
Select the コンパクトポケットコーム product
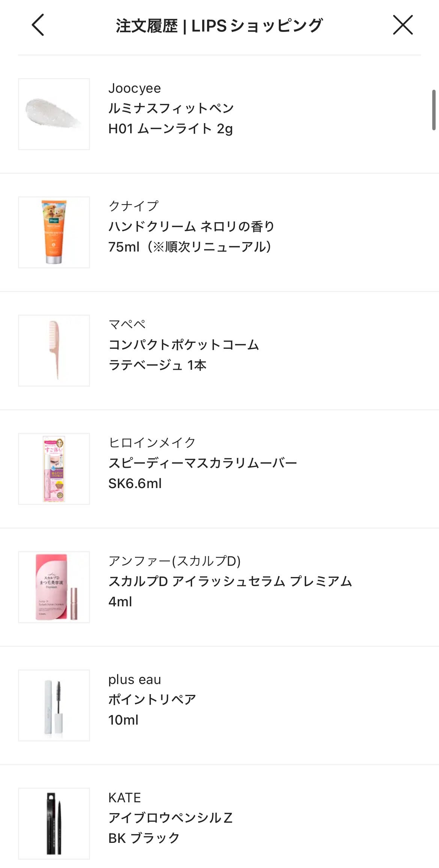[183, 345]
